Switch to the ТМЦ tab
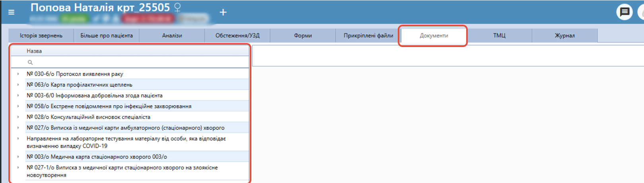The image size is (644, 183). pyautogui.click(x=499, y=35)
